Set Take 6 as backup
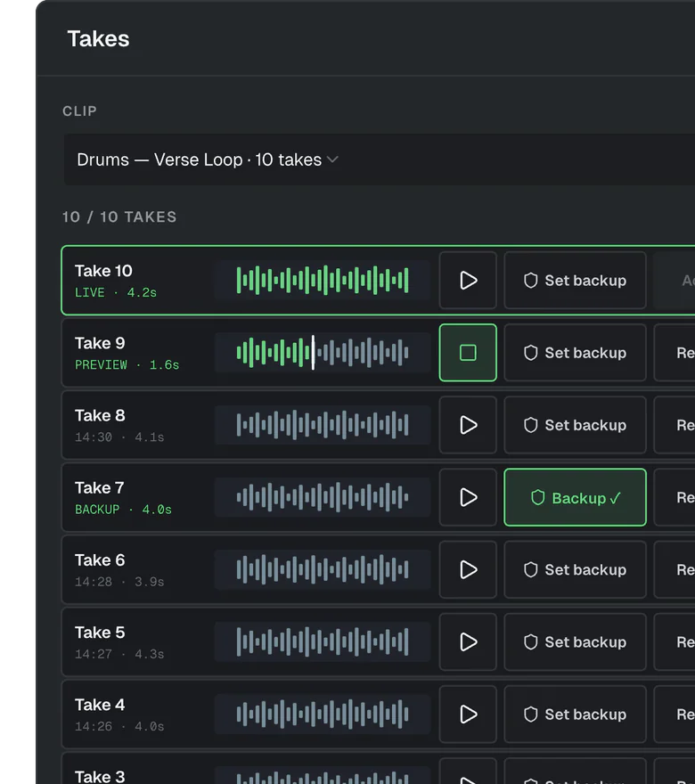The width and height of the screenshot is (695, 784). point(575,569)
